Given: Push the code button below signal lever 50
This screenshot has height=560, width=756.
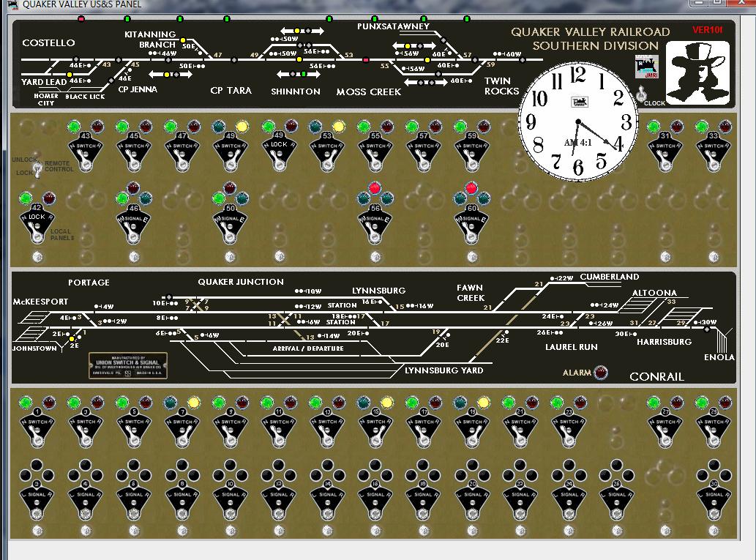Looking at the screenshot, I should (231, 257).
